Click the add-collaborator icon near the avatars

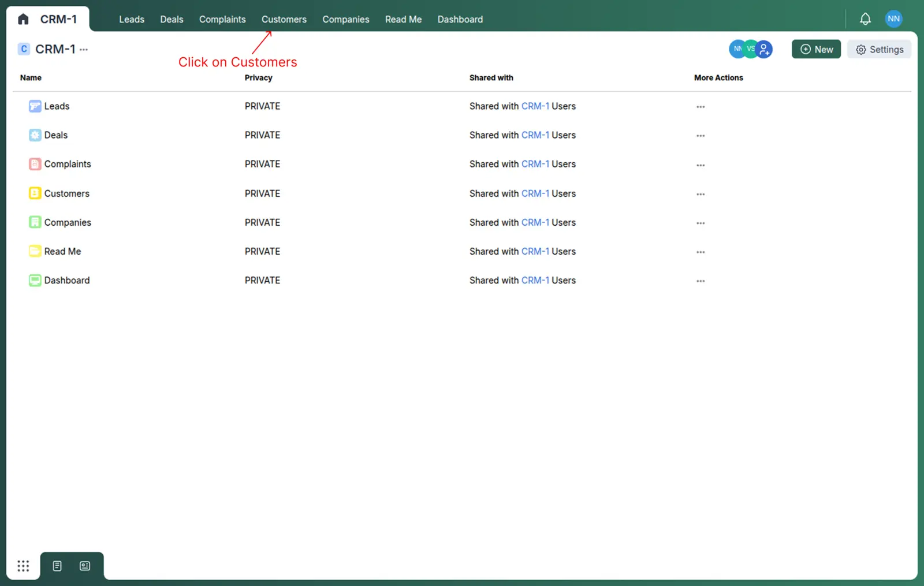764,49
